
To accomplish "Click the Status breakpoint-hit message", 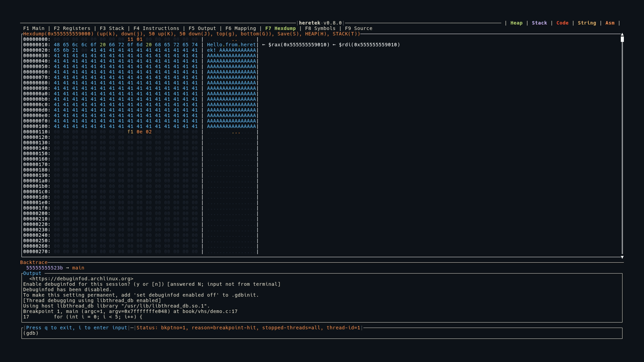I will tap(248, 328).
